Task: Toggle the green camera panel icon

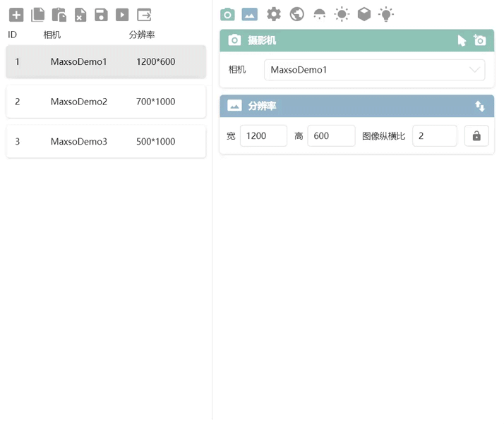Action: click(227, 14)
